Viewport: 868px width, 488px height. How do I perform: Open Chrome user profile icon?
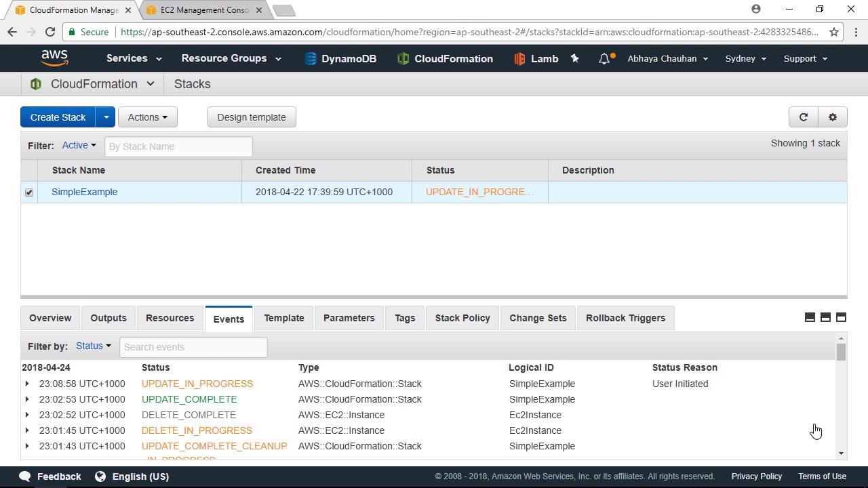click(756, 9)
